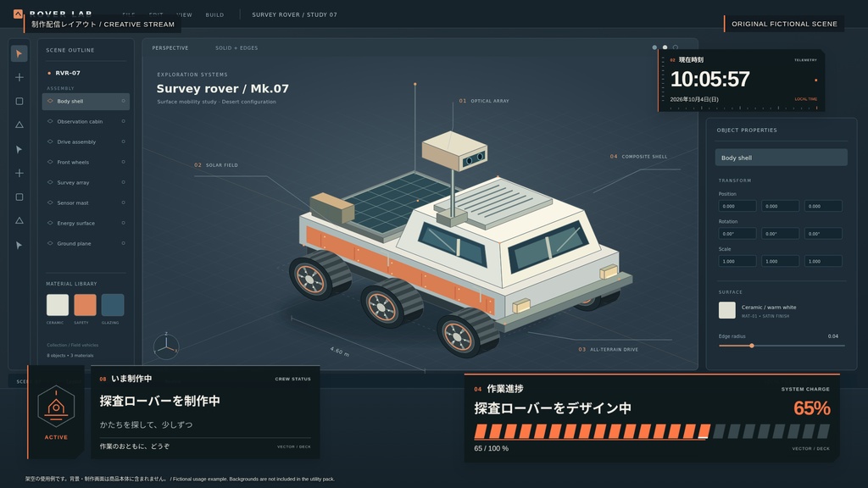Viewport: 868px width, 488px height.
Task: Toggle the dot on the Observation cabin row
Action: pyautogui.click(x=123, y=121)
